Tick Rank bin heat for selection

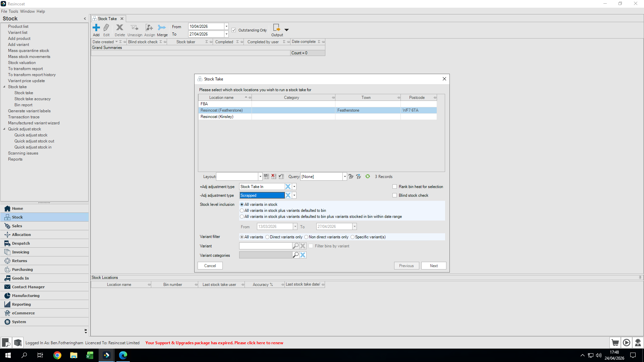pyautogui.click(x=395, y=187)
